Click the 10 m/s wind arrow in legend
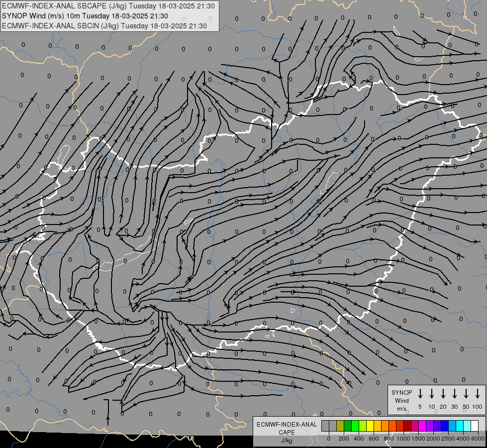The image size is (487, 448). [431, 394]
